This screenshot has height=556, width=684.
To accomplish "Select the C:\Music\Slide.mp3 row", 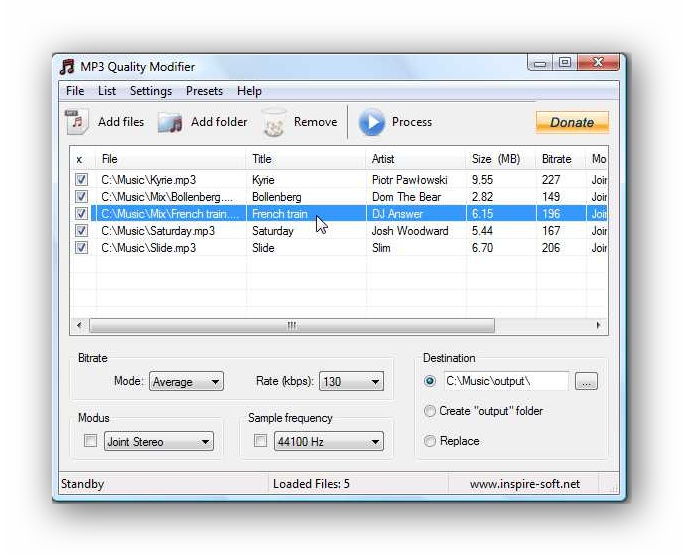I will (x=339, y=248).
